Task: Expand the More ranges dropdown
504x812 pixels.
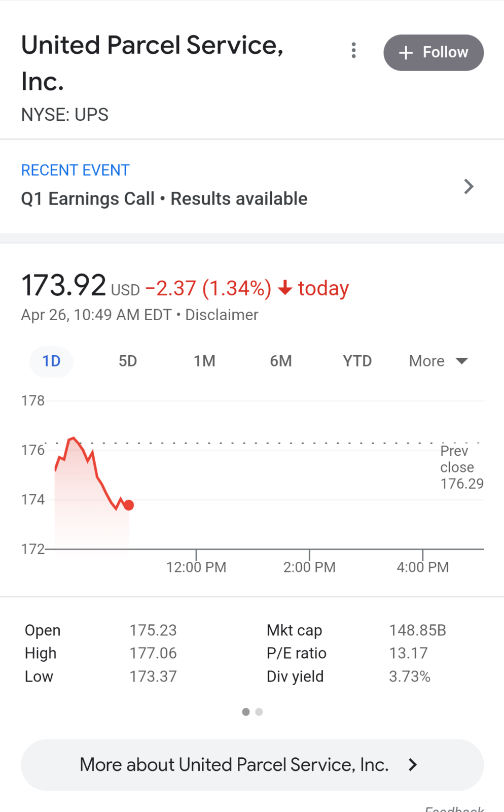Action: (x=439, y=361)
